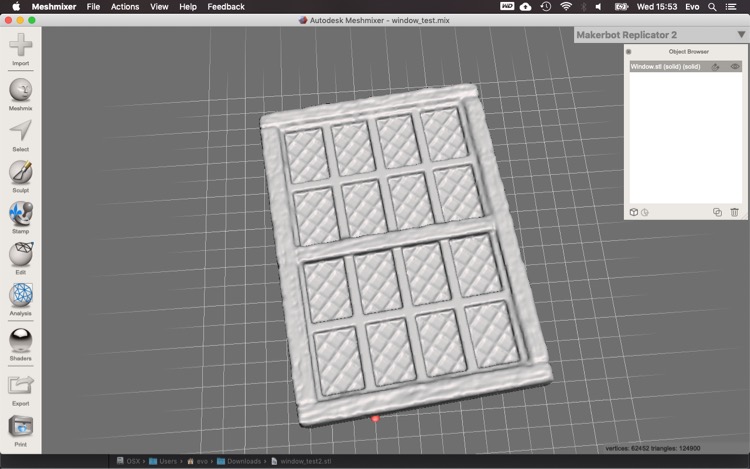Click the WD drive menu bar icon

click(x=507, y=6)
